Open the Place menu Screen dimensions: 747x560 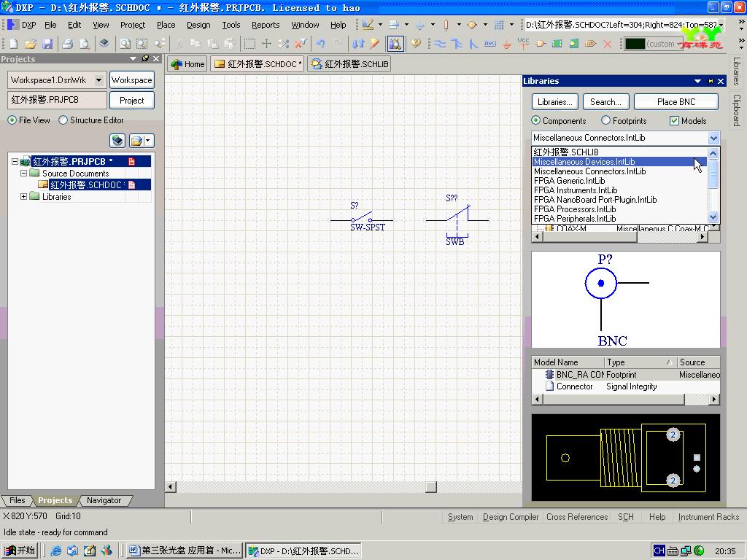point(166,25)
